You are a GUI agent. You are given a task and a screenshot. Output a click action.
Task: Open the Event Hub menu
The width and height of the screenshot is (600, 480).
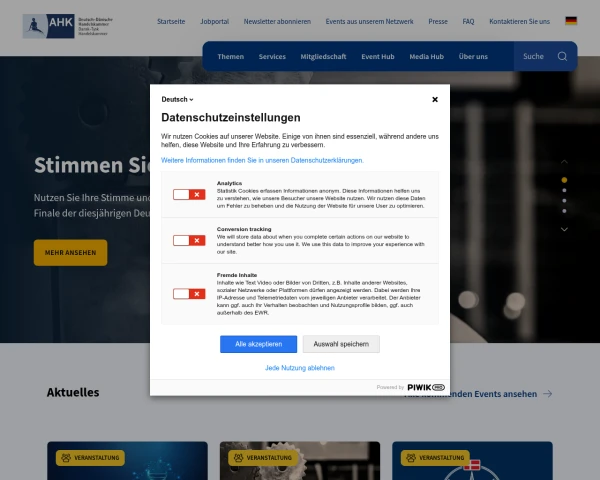378,57
